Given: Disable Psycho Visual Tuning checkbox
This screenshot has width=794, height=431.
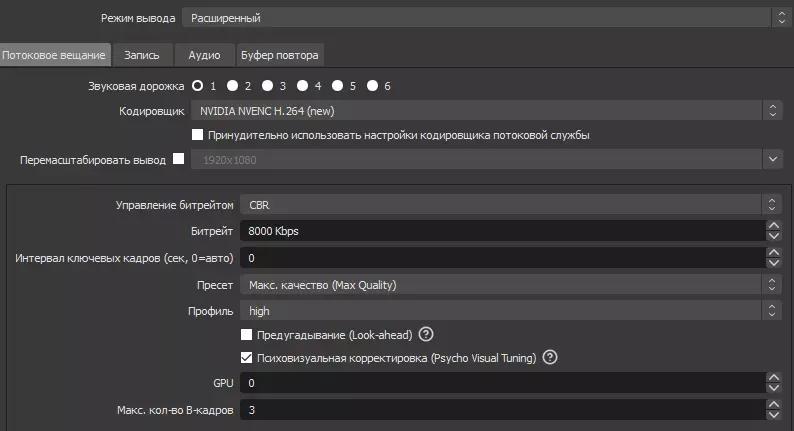Looking at the screenshot, I should click(x=247, y=357).
